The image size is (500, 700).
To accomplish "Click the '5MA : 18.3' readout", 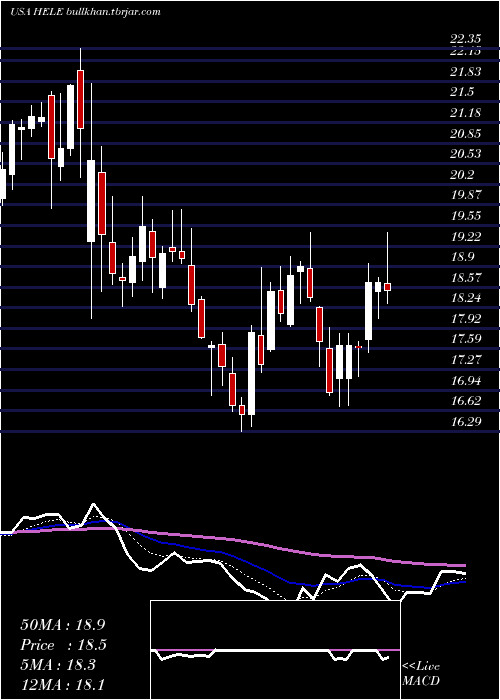I will point(58,665).
